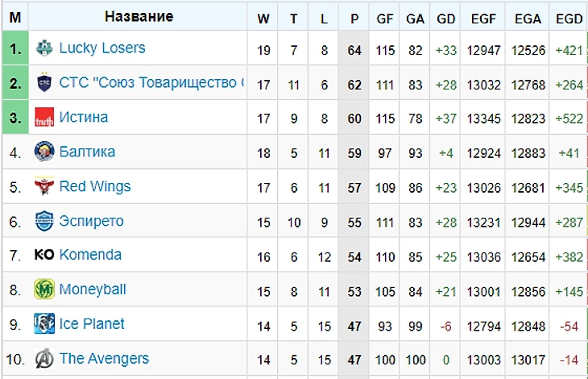Click the Komenda KO logo
588x379 pixels.
pyautogui.click(x=44, y=255)
